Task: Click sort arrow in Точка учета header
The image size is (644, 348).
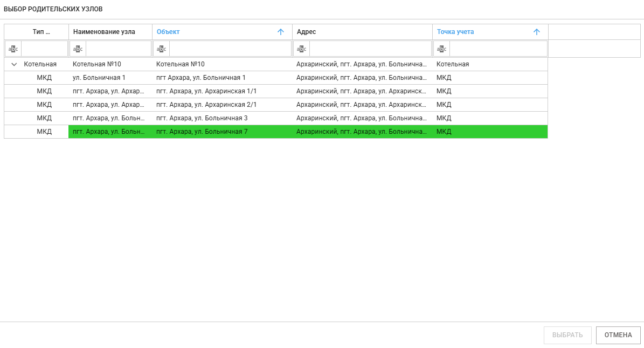Action: coord(536,32)
